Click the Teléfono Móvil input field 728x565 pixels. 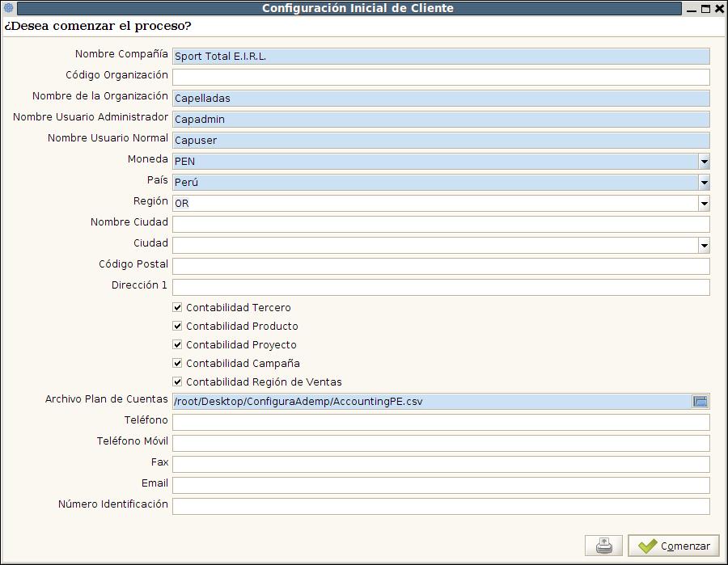(x=441, y=443)
